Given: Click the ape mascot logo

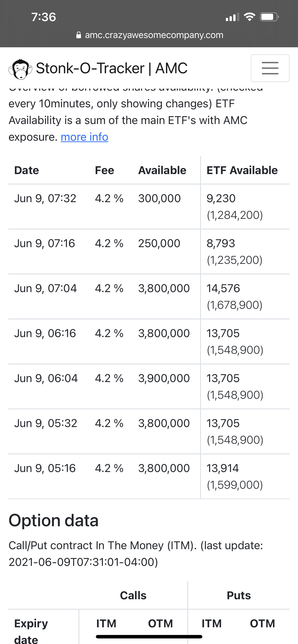Looking at the screenshot, I should (20, 69).
